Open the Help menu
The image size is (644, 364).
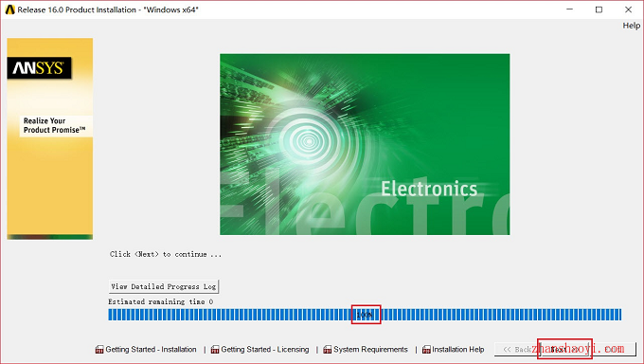632,26
